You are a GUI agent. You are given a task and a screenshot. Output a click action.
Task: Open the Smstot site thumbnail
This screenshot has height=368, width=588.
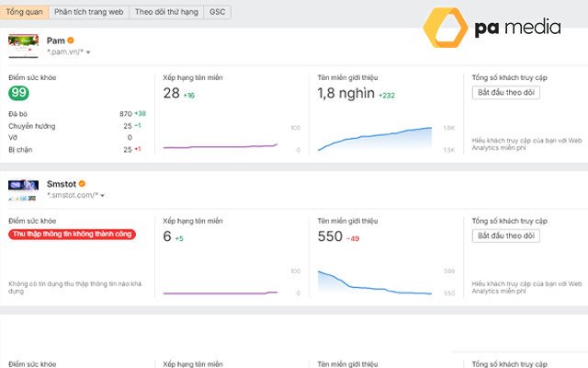coord(23,185)
